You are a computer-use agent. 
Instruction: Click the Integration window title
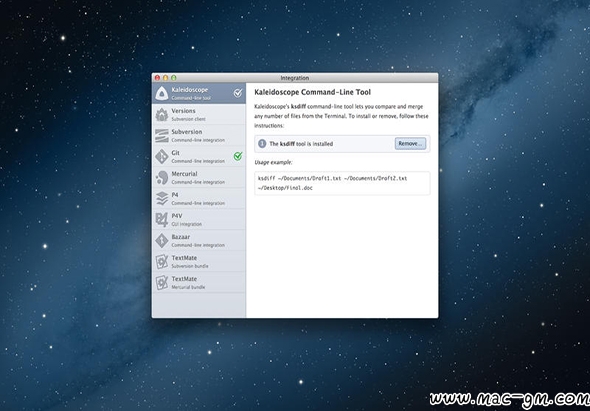(x=295, y=78)
